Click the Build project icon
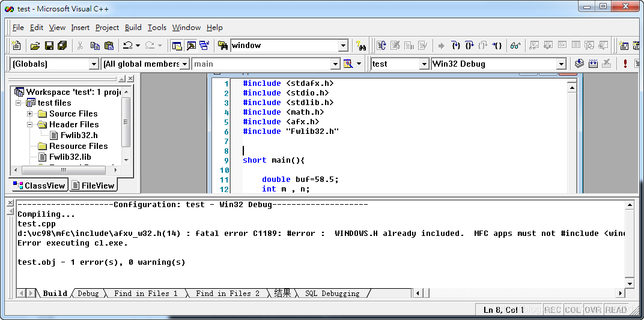Image resolution: width=644 pixels, height=320 pixels. pos(593,64)
